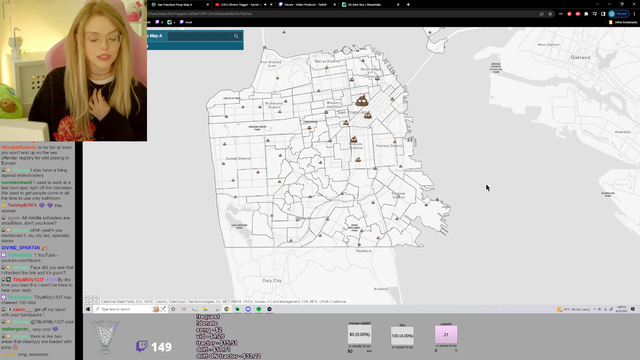Click the Oakland label on the map
Viewport: 640px width, 360px height.
coord(580,58)
